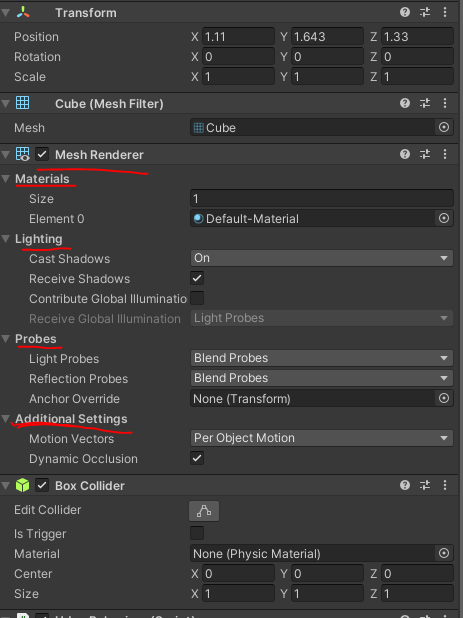Enable the Is Trigger checkbox
The height and width of the screenshot is (618, 463).
pos(197,533)
